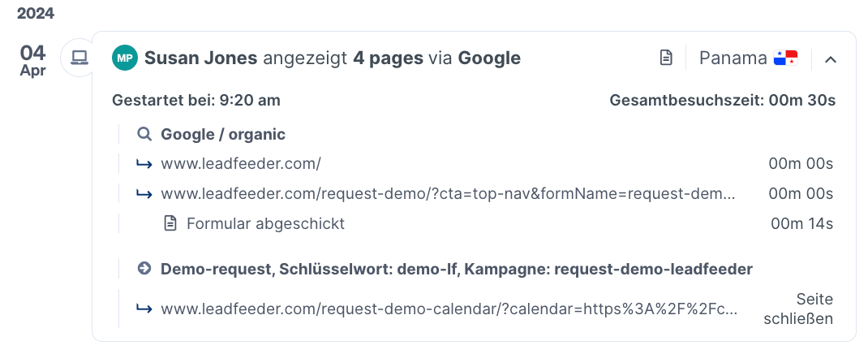Image resolution: width=868 pixels, height=354 pixels.
Task: Collapse the visit card with chevron
Action: pos(831,58)
